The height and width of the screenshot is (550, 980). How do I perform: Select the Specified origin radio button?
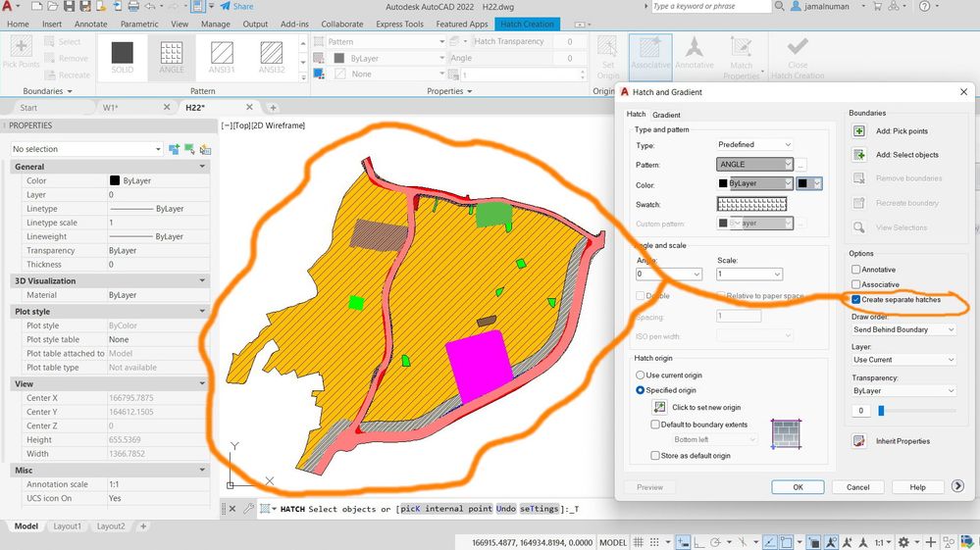[x=640, y=390]
